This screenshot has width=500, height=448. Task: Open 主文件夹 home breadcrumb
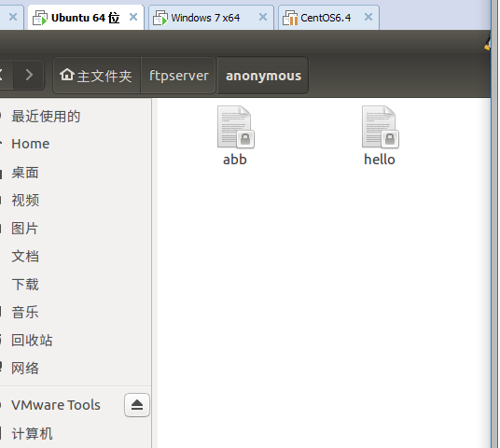[97, 76]
